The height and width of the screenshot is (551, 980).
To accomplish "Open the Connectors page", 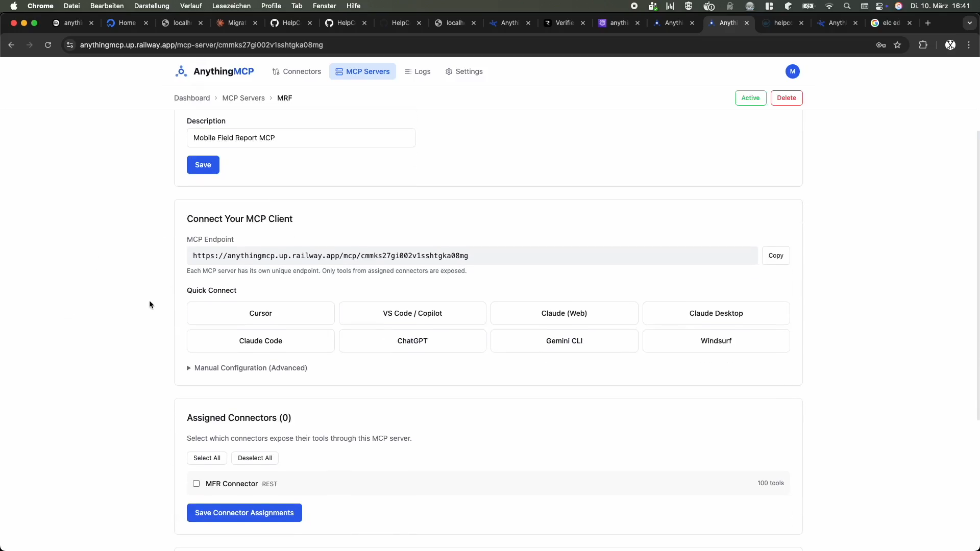I will (297, 71).
